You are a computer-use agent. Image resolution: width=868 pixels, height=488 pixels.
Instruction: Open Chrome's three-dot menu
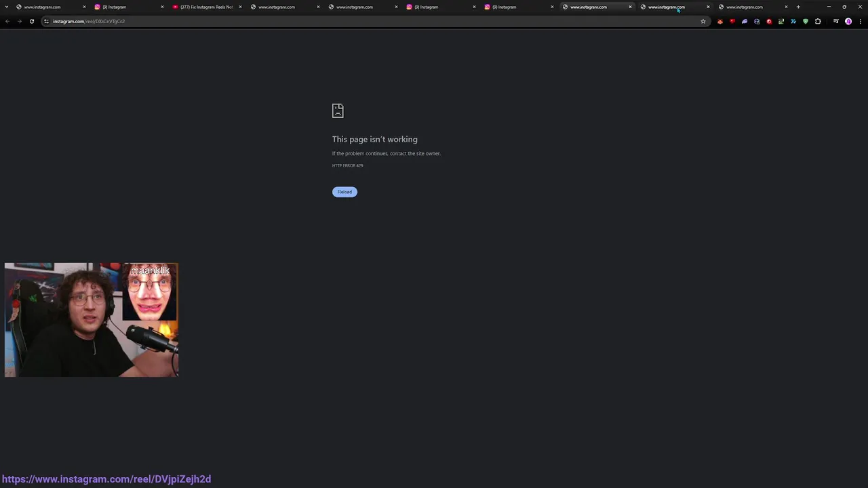pyautogui.click(x=860, y=21)
